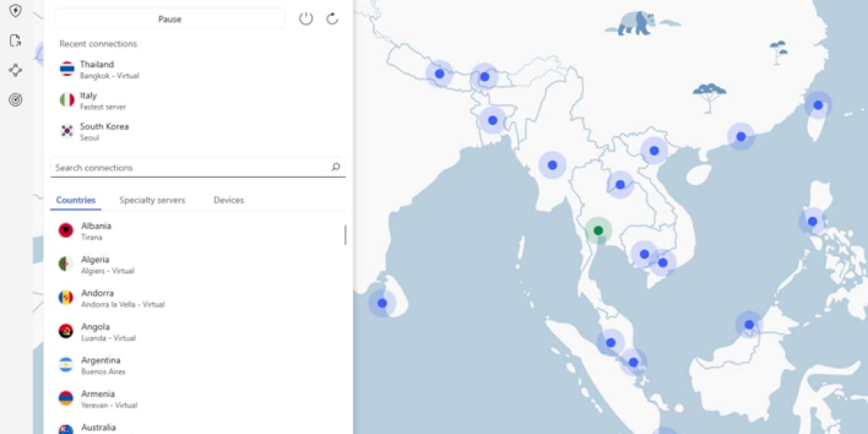Click the search magnifier icon
Viewport: 868px width, 434px height.
[x=336, y=167]
